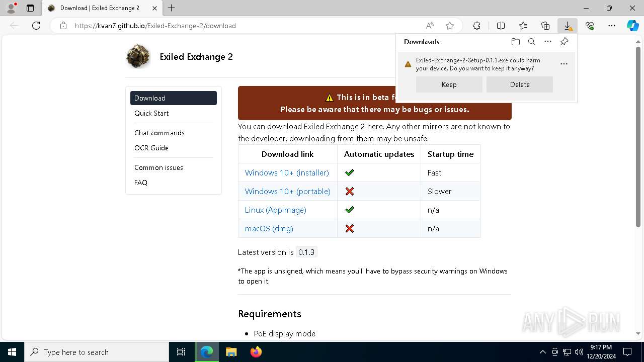This screenshot has height=362, width=644.
Task: Open Collections panel
Action: (x=545, y=26)
